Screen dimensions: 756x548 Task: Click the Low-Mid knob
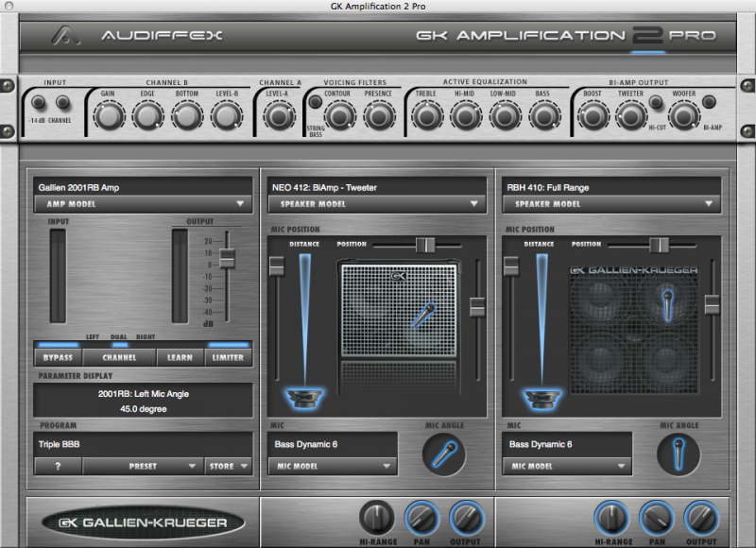tap(505, 116)
